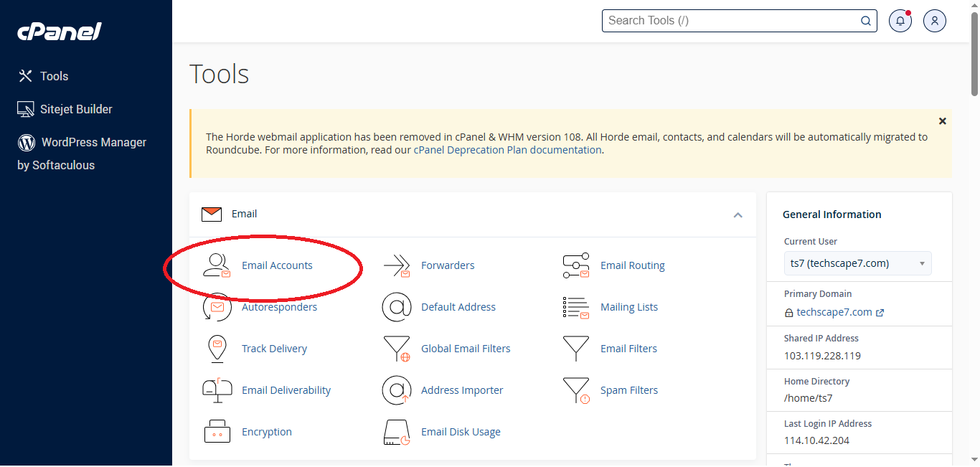This screenshot has width=980, height=467.
Task: Collapse the Email section chevron
Action: tap(738, 214)
